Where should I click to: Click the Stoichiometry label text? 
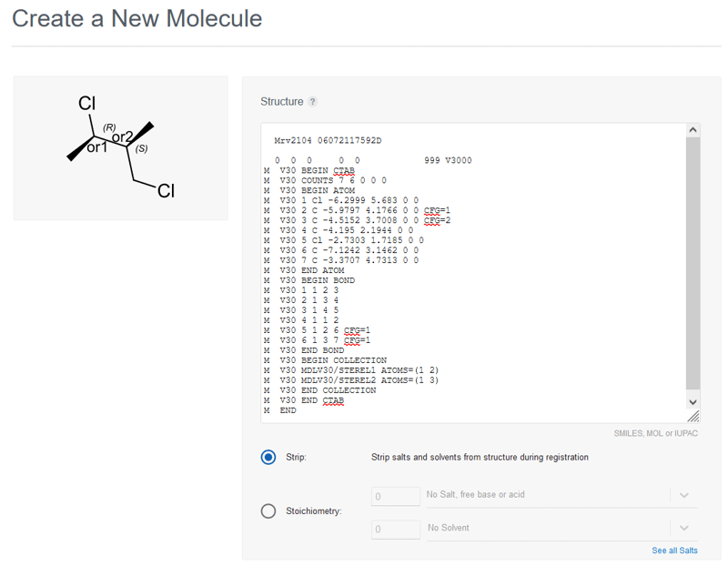314,511
